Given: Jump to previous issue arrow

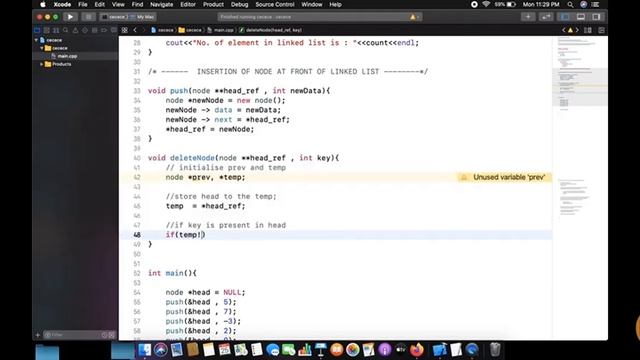Looking at the screenshot, I should 564,30.
